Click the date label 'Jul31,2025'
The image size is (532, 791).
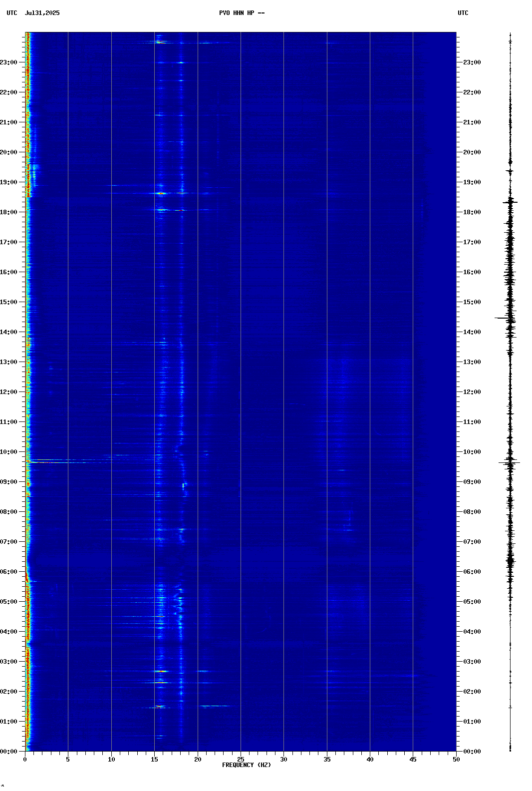coord(42,13)
